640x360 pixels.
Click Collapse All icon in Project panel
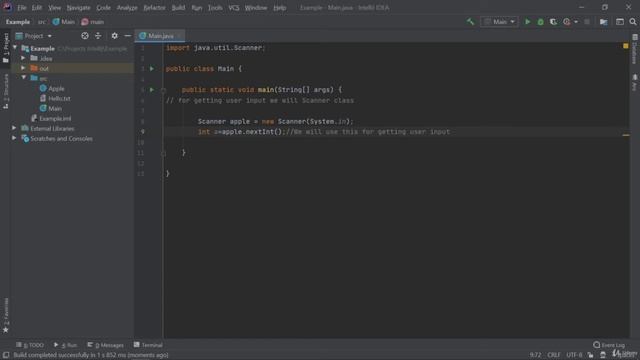[x=98, y=36]
